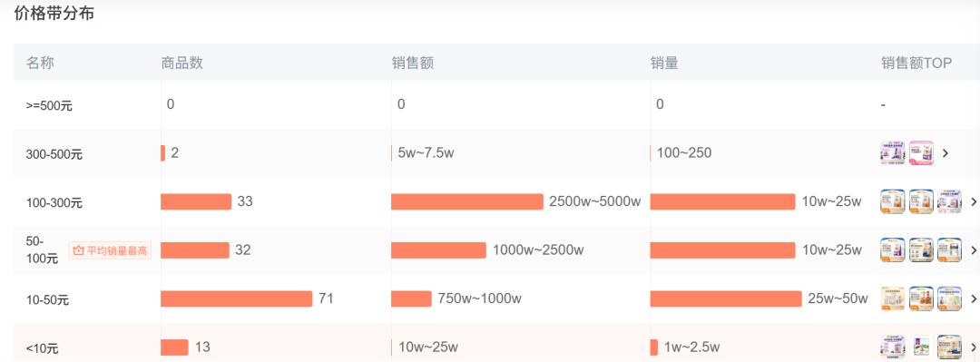
Task: Expand the 100-300元 top products chevron
Action: pos(974,202)
